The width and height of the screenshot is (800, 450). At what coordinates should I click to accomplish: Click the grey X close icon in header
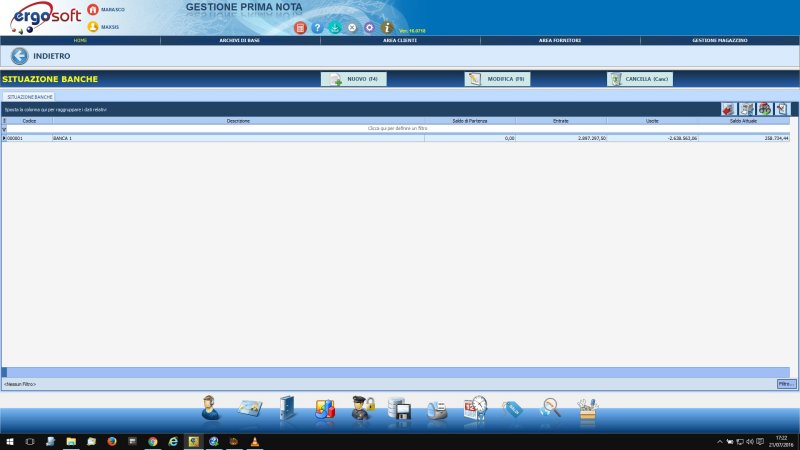point(352,28)
